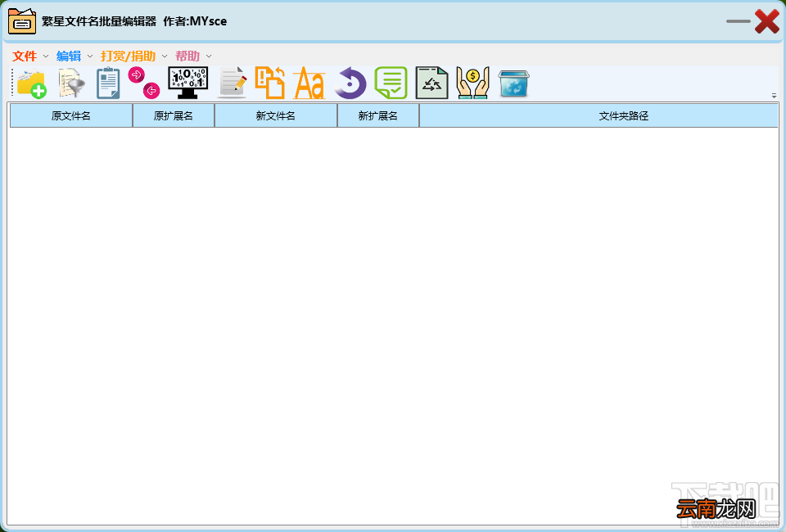This screenshot has width=786, height=532.
Task: Open the 编辑 menu
Action: (69, 56)
